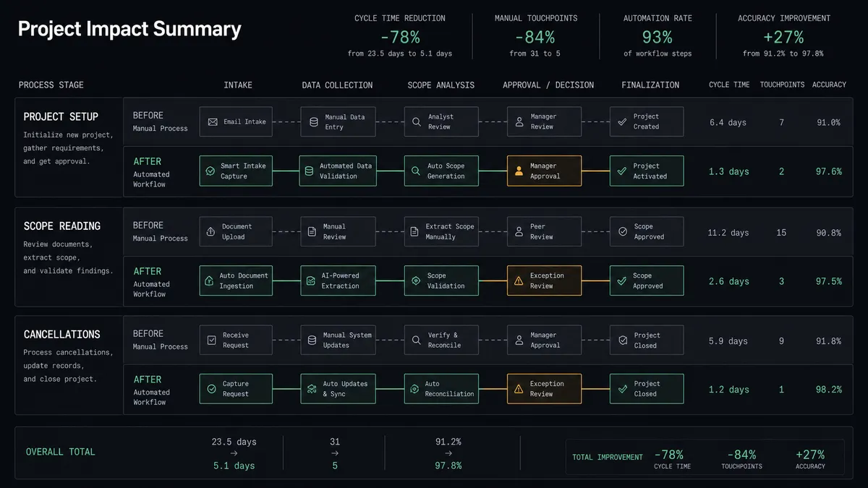Click the ACCURACY column header
The width and height of the screenshot is (868, 488).
coord(829,85)
